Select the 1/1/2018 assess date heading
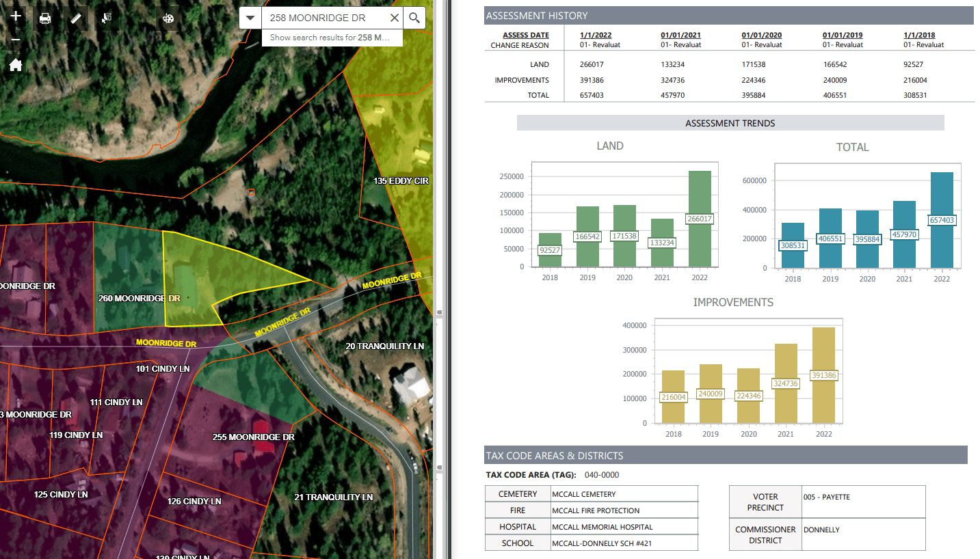The width and height of the screenshot is (980, 559). click(919, 36)
